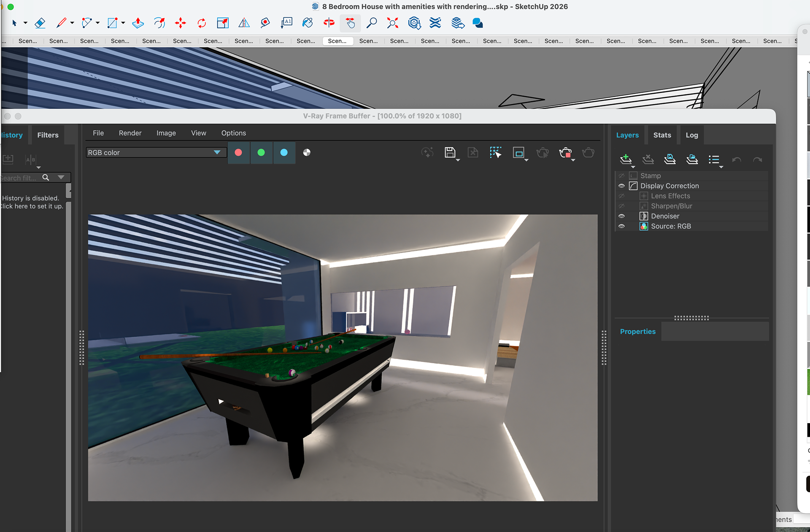Enable region render selection icon

coord(495,152)
